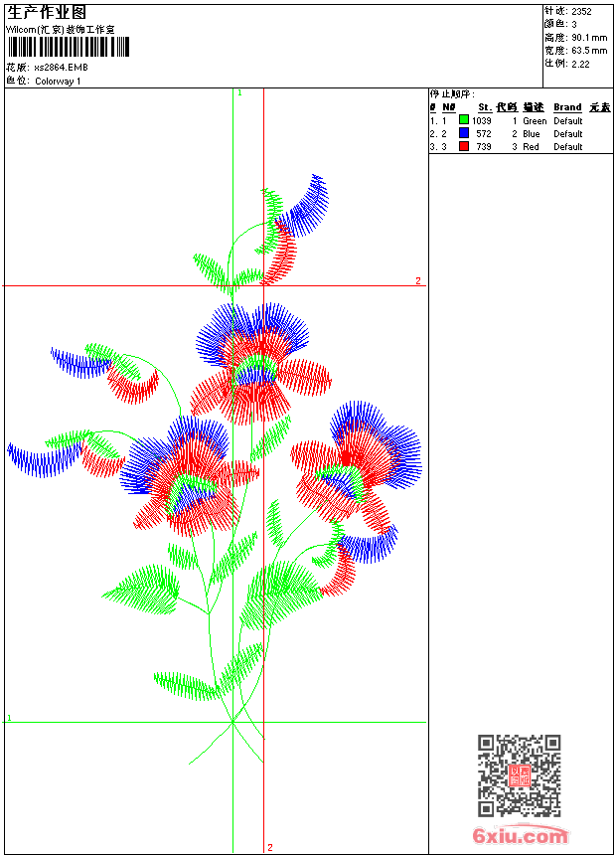Click the large green leaf at lower left

tap(142, 590)
